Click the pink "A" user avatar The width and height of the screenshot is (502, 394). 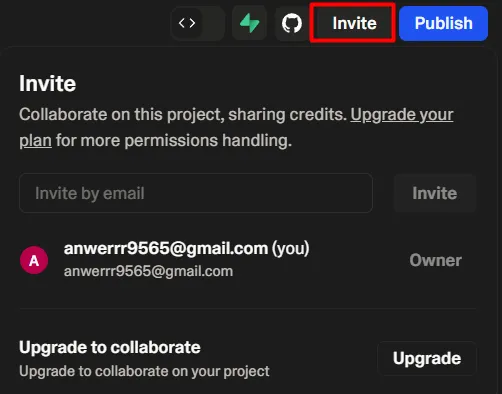34,260
